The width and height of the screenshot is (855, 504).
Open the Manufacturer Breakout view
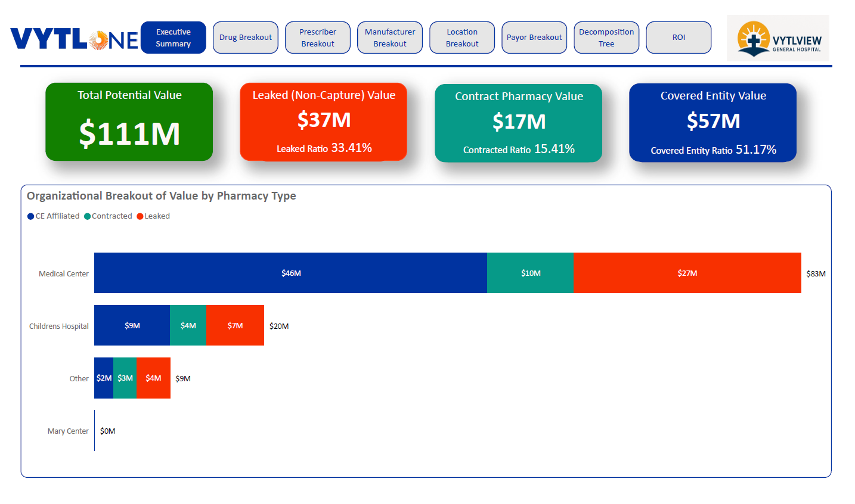390,38
